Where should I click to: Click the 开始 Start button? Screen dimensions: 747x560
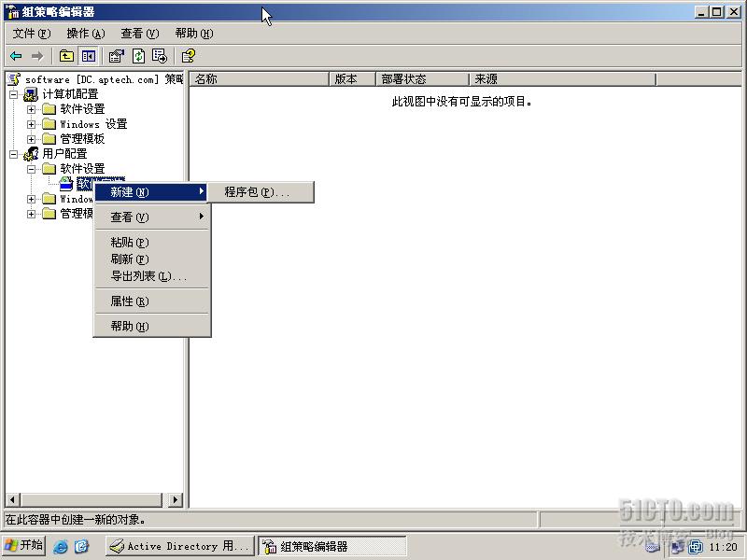[24, 545]
